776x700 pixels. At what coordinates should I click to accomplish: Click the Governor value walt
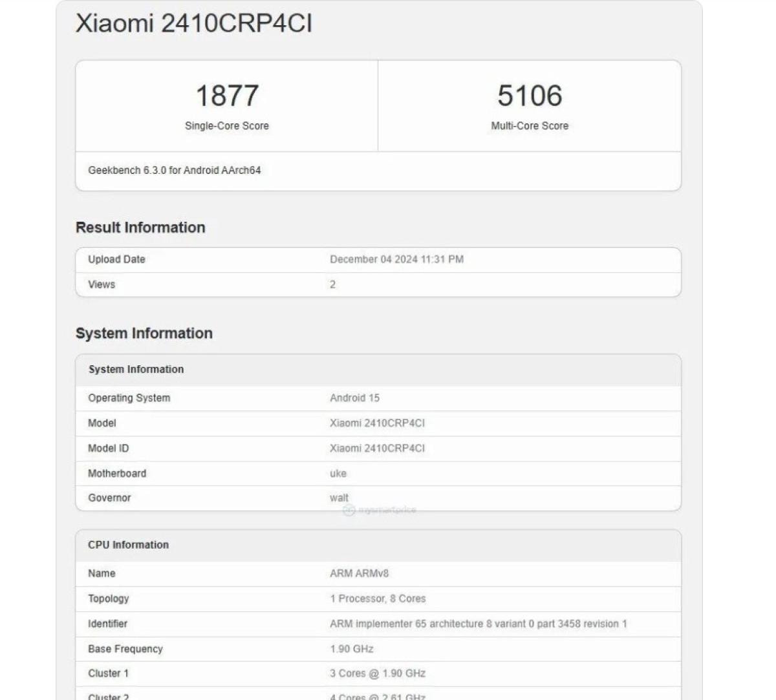pos(339,498)
